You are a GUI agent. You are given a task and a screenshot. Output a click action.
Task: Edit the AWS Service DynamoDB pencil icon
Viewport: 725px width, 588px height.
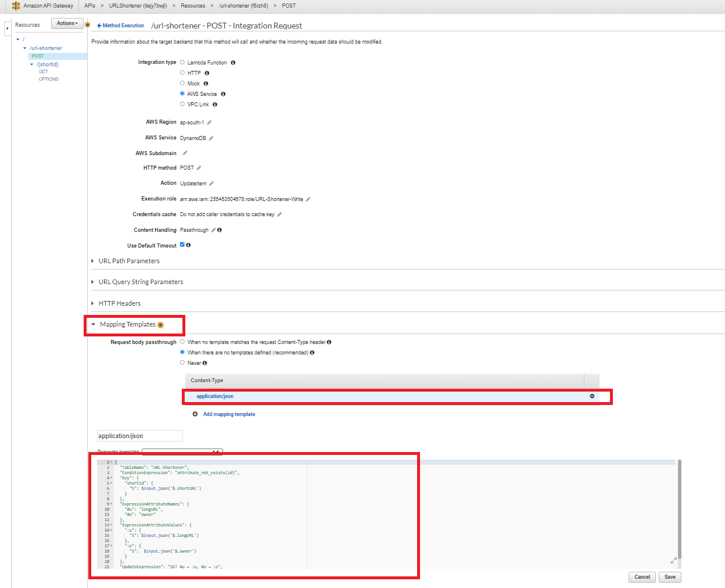(211, 138)
